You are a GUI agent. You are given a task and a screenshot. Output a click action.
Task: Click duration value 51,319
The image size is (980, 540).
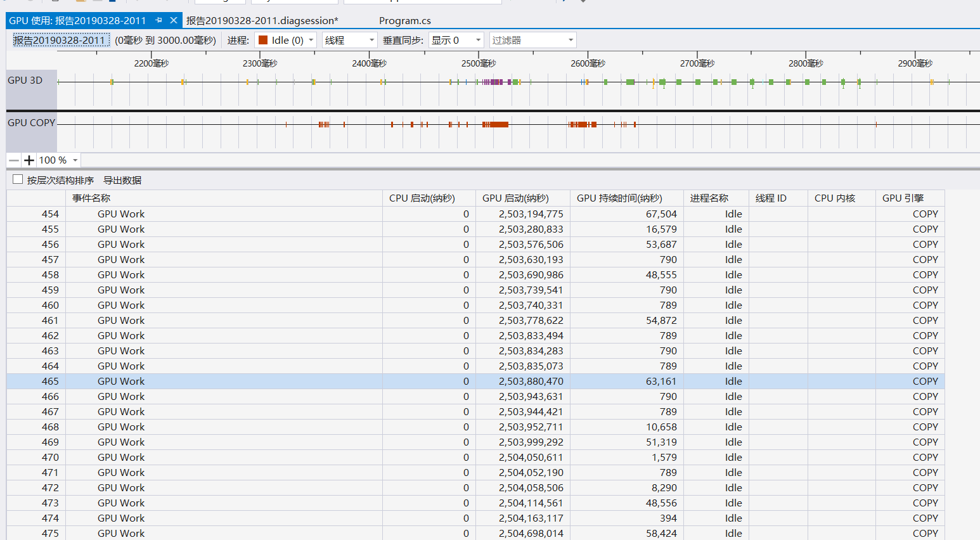pos(661,442)
